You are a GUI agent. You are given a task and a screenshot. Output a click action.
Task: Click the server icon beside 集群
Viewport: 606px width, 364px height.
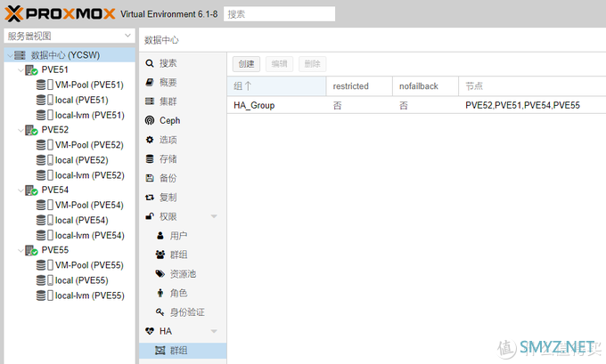150,101
